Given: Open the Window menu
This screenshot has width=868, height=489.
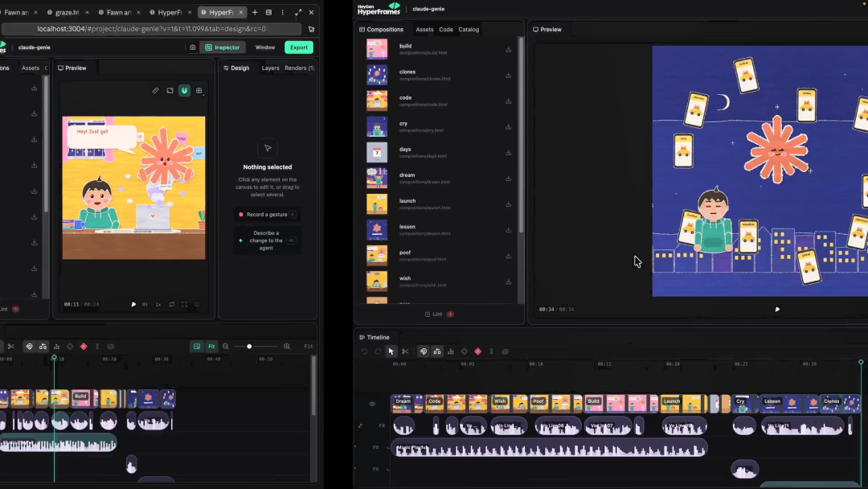Looking at the screenshot, I should coord(265,47).
